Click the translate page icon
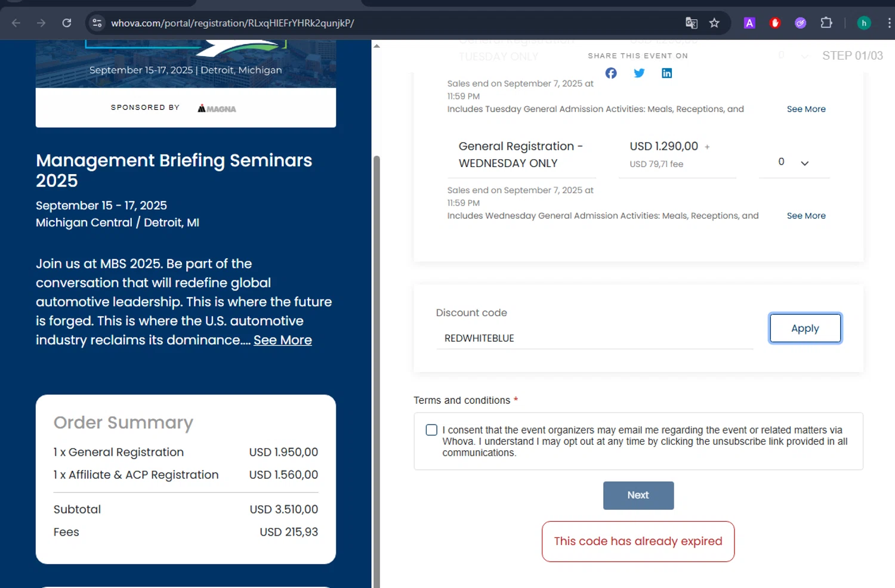The height and width of the screenshot is (588, 895). 692,23
